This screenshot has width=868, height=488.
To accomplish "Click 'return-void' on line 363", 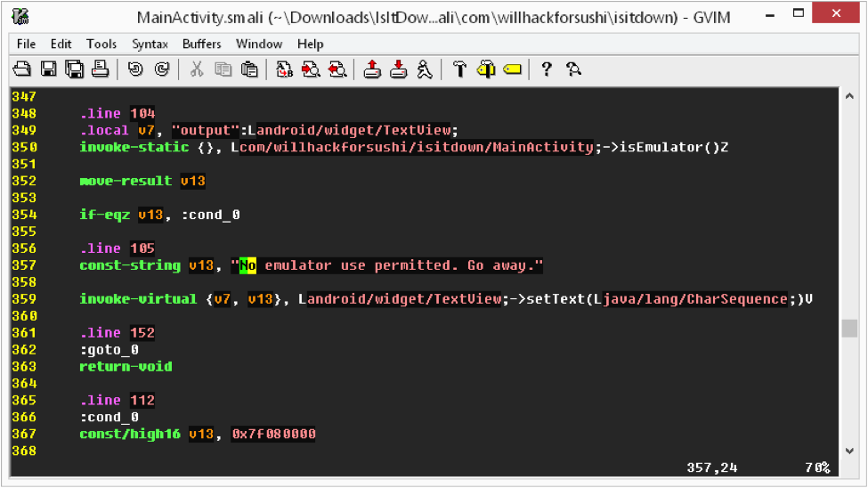I will point(126,367).
